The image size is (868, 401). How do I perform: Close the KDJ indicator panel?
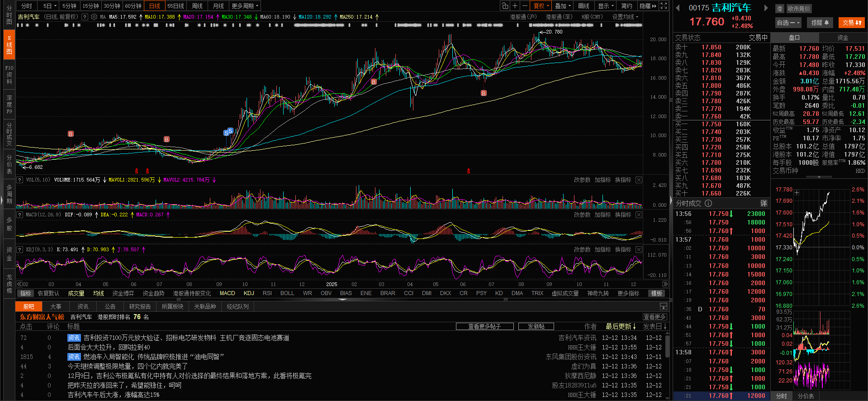639,249
